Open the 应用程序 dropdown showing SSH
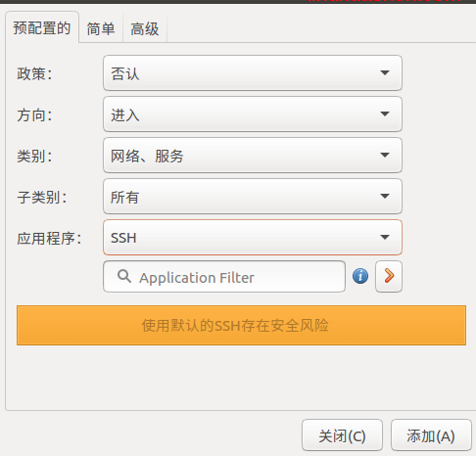 (253, 238)
